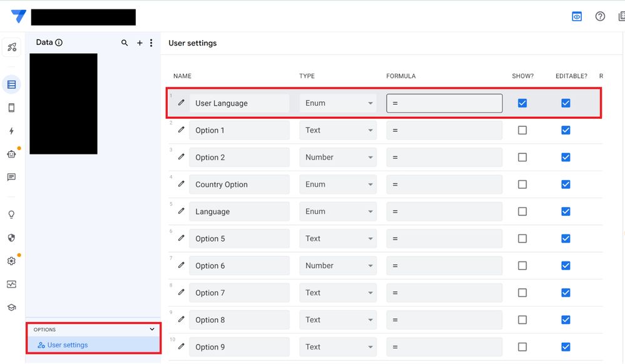The image size is (625, 364).
Task: Click the Option 5 name field
Action: pyautogui.click(x=239, y=239)
